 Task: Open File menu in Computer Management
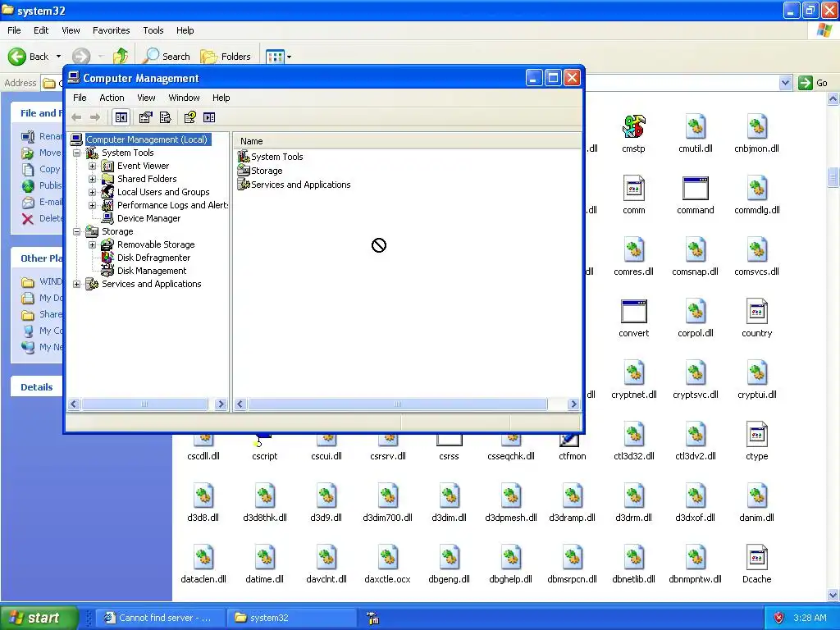coord(80,98)
